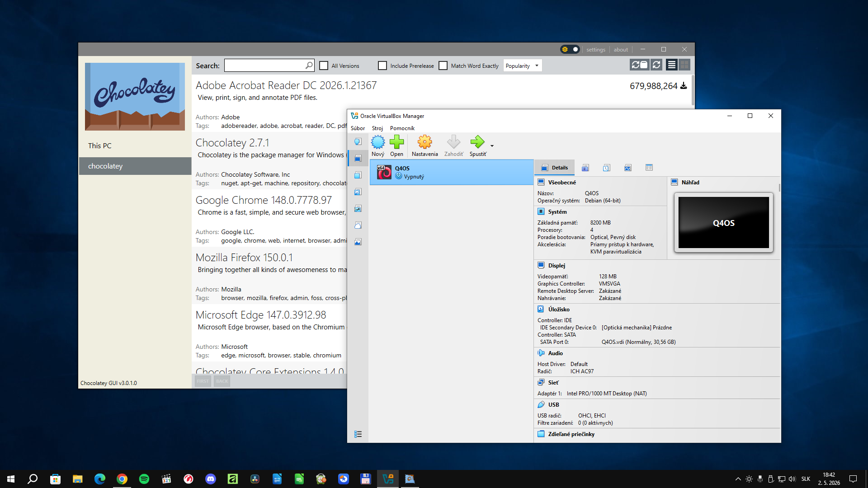Select chocolatey source in the sidebar
868x488 pixels.
pos(135,166)
